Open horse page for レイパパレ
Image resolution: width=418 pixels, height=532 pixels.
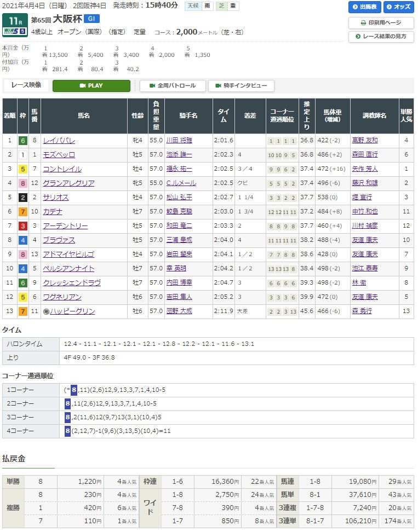59,141
